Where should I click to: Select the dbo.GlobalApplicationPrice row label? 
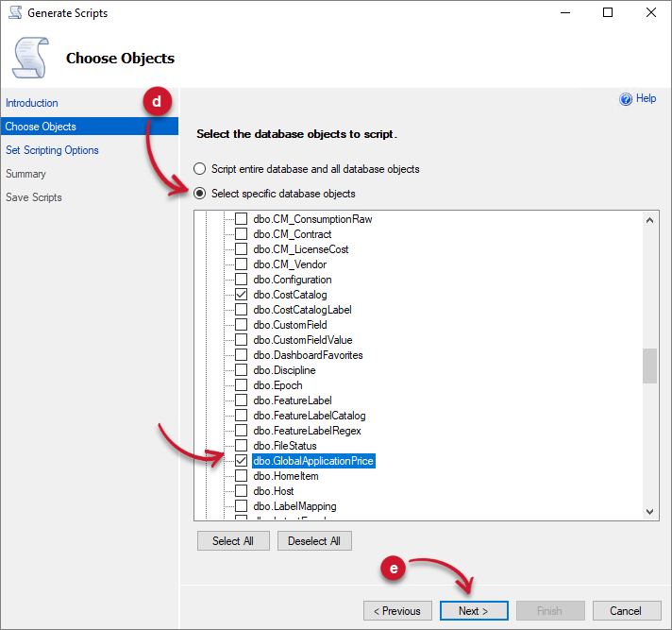click(x=313, y=461)
